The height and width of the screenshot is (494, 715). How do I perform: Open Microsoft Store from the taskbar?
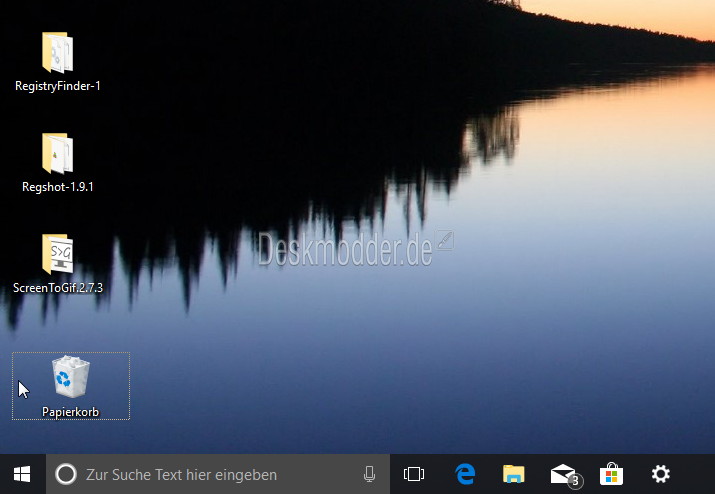611,474
